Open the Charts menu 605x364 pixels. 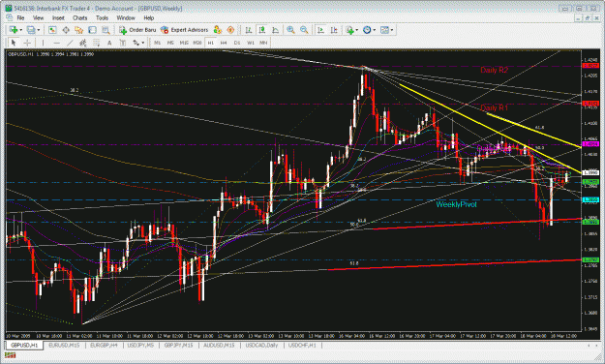click(x=80, y=17)
